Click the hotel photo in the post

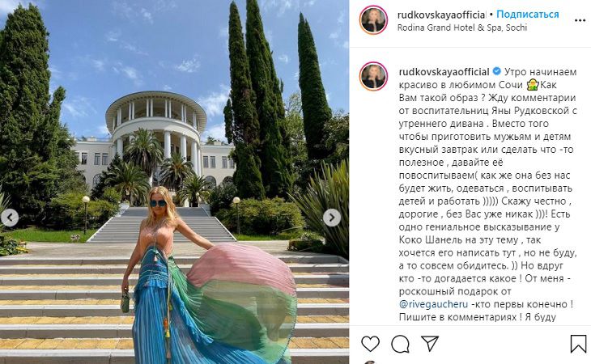[175, 182]
